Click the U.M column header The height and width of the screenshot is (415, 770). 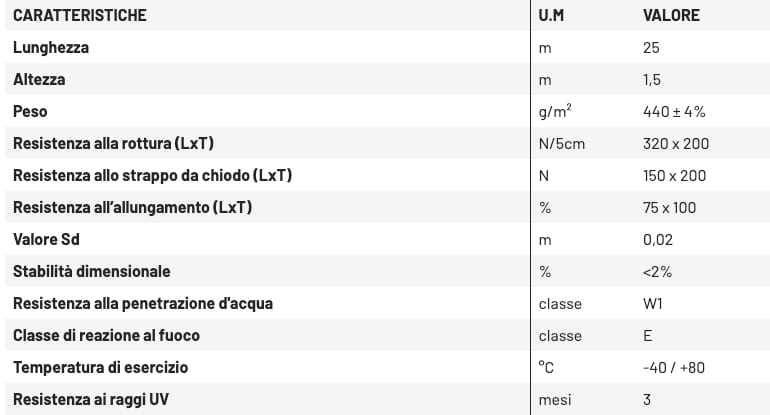pyautogui.click(x=552, y=16)
